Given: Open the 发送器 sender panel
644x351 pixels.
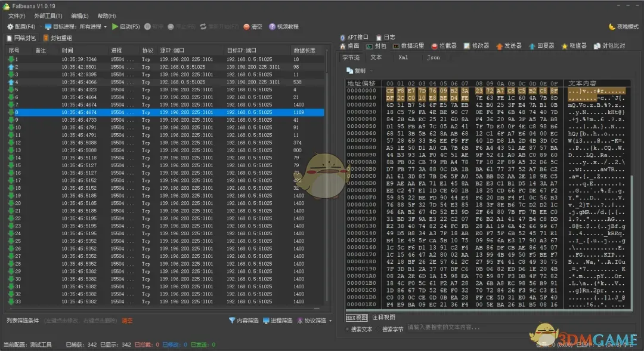Looking at the screenshot, I should [509, 46].
